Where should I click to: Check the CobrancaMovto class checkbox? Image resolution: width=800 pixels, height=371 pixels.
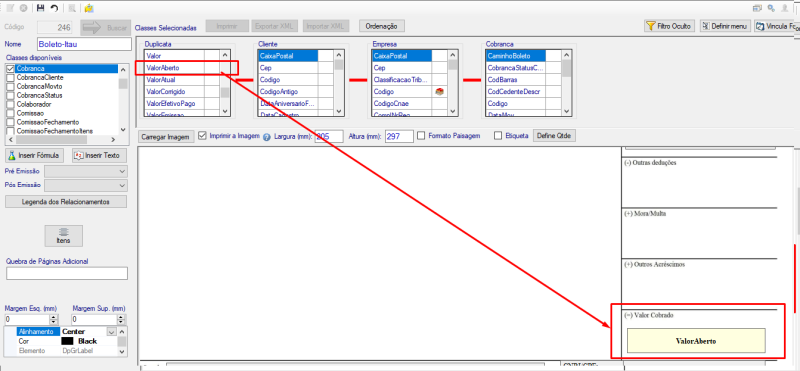10,86
